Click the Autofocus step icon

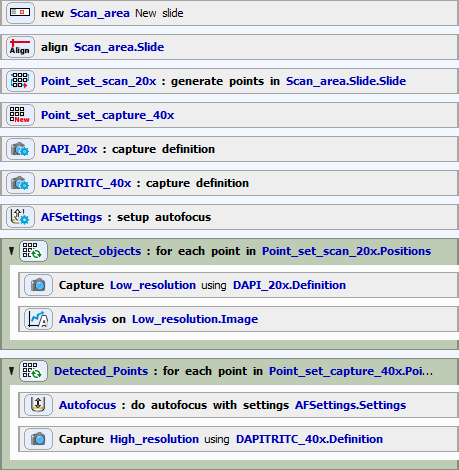38,405
